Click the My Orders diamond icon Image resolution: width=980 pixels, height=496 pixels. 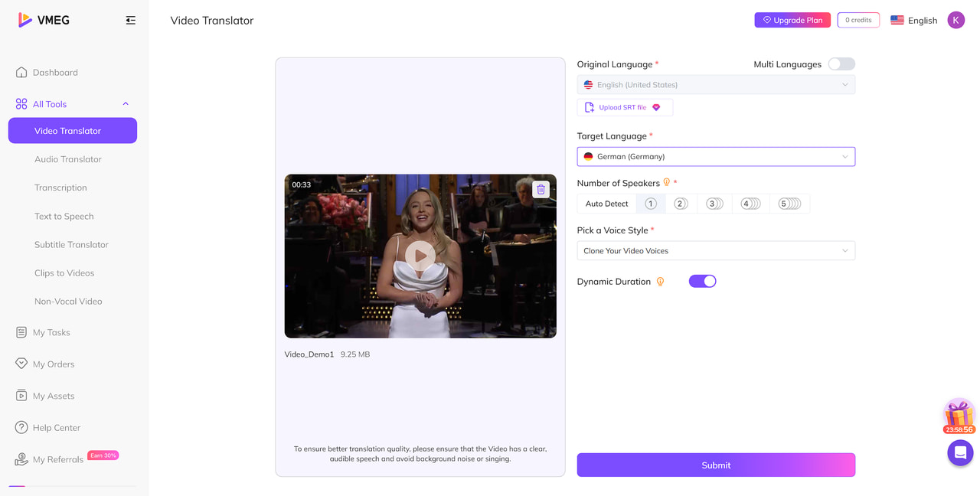pos(21,364)
